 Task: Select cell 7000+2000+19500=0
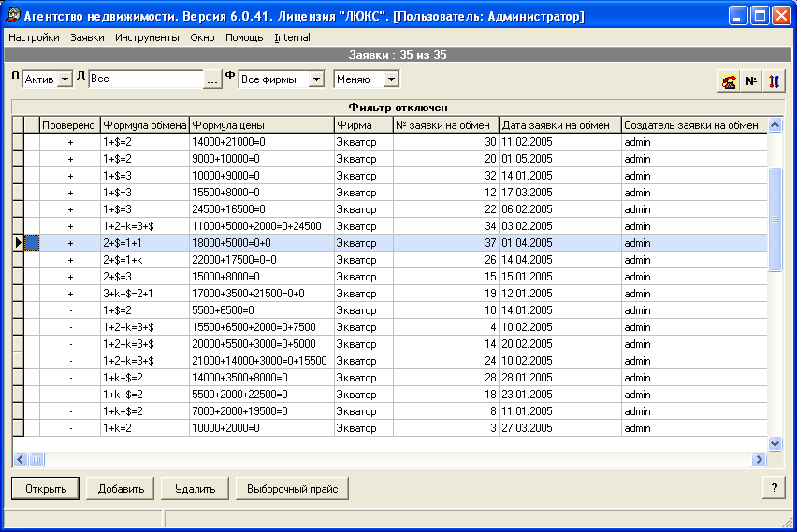262,411
